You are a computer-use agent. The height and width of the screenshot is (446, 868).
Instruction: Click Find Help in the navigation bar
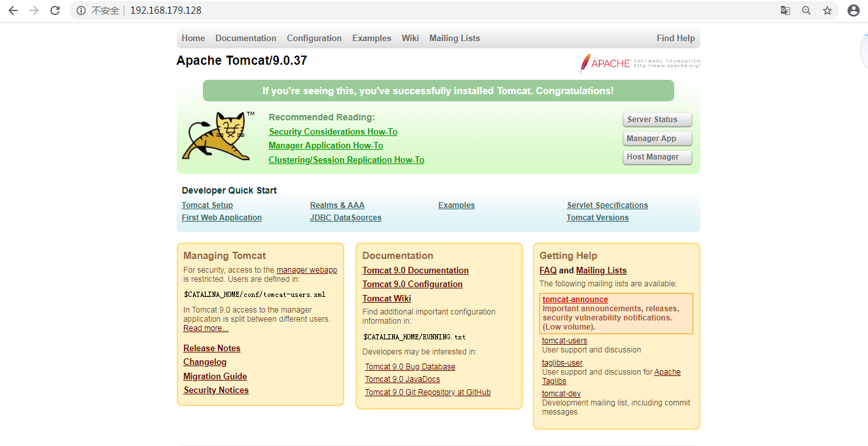click(676, 38)
